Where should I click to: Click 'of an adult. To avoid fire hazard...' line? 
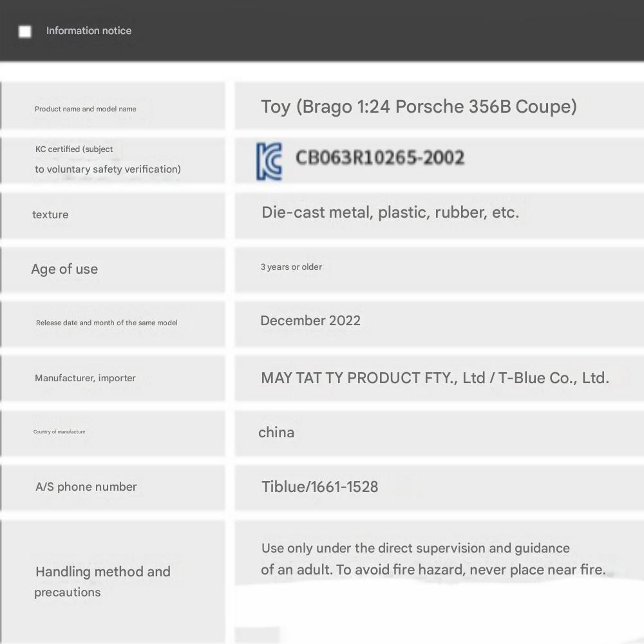[x=433, y=570]
